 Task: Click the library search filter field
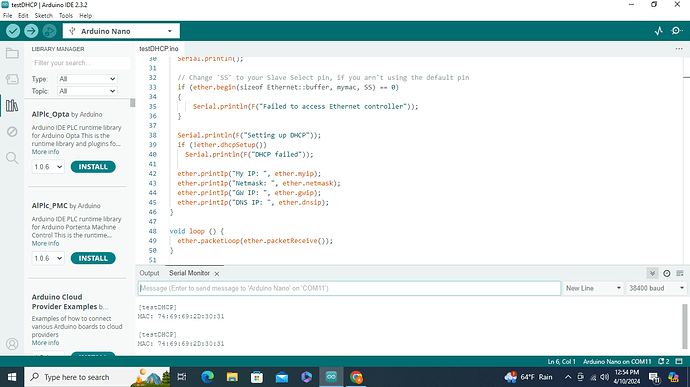pos(81,63)
